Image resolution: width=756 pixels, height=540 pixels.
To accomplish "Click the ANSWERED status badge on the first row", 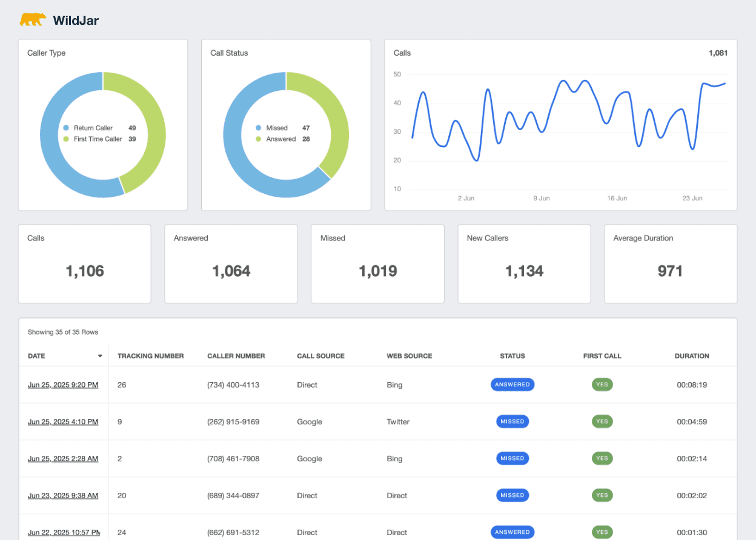I will pyautogui.click(x=512, y=384).
